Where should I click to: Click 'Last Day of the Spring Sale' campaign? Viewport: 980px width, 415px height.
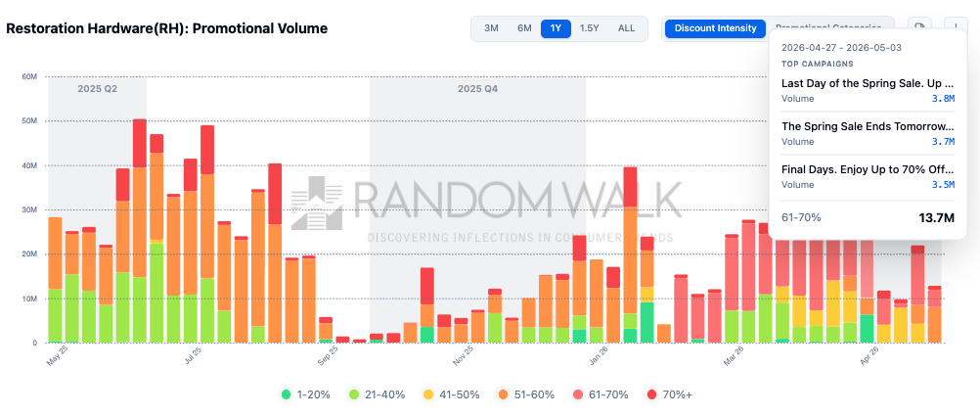(x=868, y=83)
